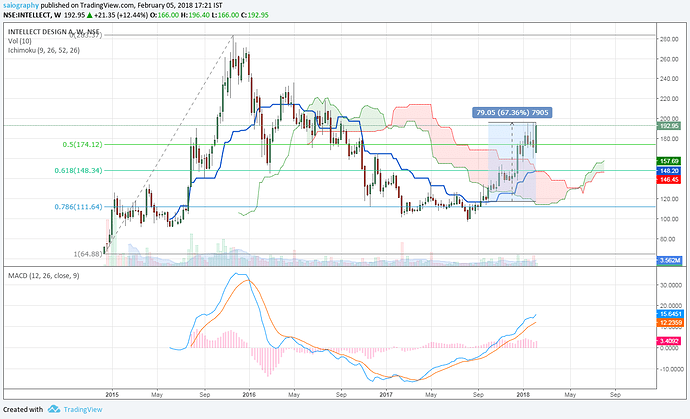
Task: Click the -10.0000 MACD axis label
Action: (x=670, y=369)
